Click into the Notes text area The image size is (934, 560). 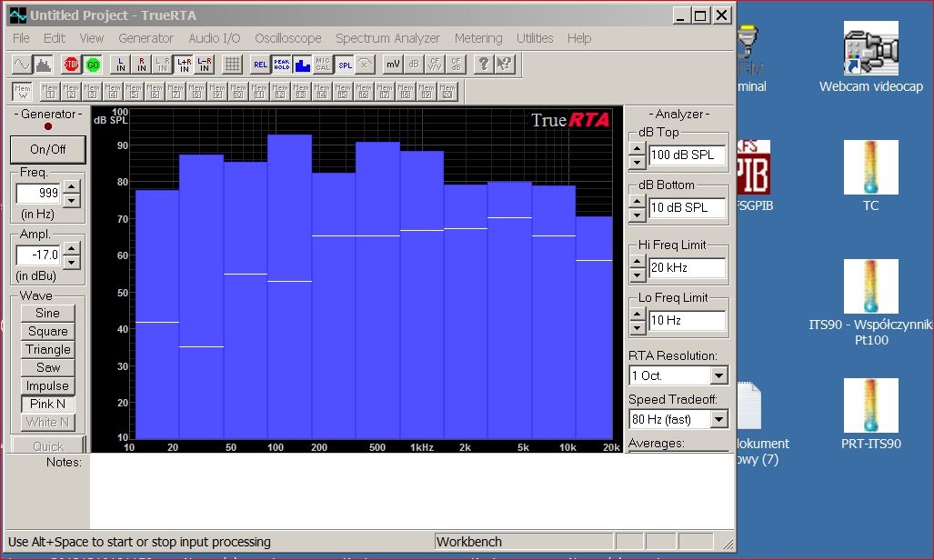pyautogui.click(x=412, y=491)
